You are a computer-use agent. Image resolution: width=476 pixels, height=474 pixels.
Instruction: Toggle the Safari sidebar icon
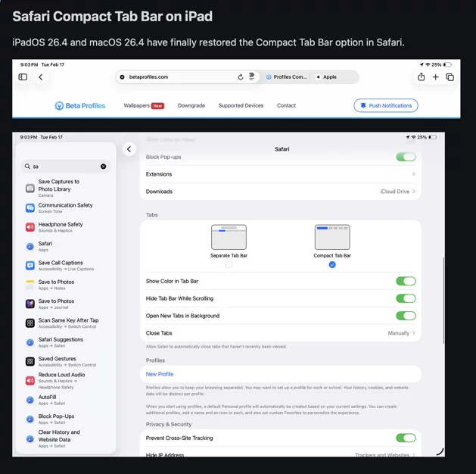click(x=23, y=77)
